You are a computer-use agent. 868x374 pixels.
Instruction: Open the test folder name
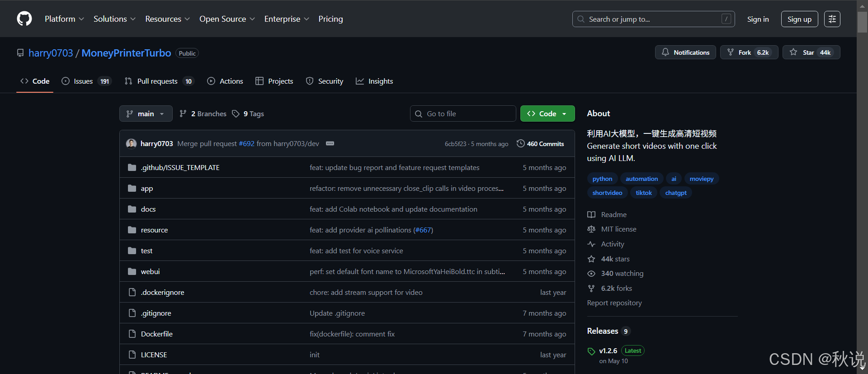click(146, 251)
